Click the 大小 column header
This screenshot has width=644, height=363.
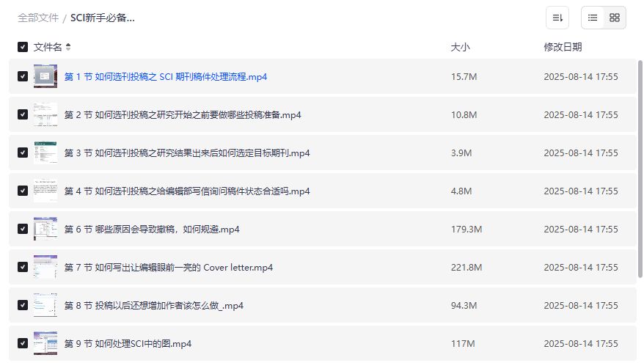point(460,47)
